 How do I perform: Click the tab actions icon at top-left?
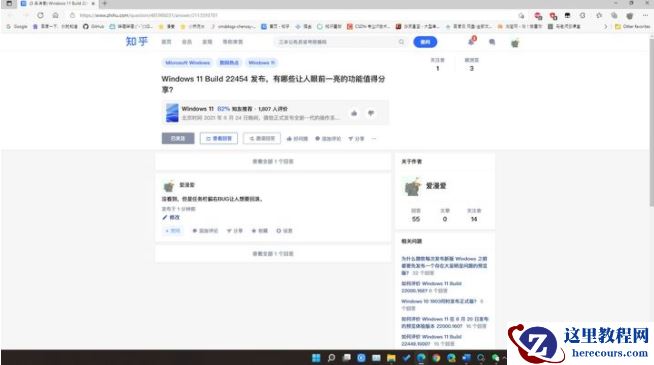[x=9, y=3]
